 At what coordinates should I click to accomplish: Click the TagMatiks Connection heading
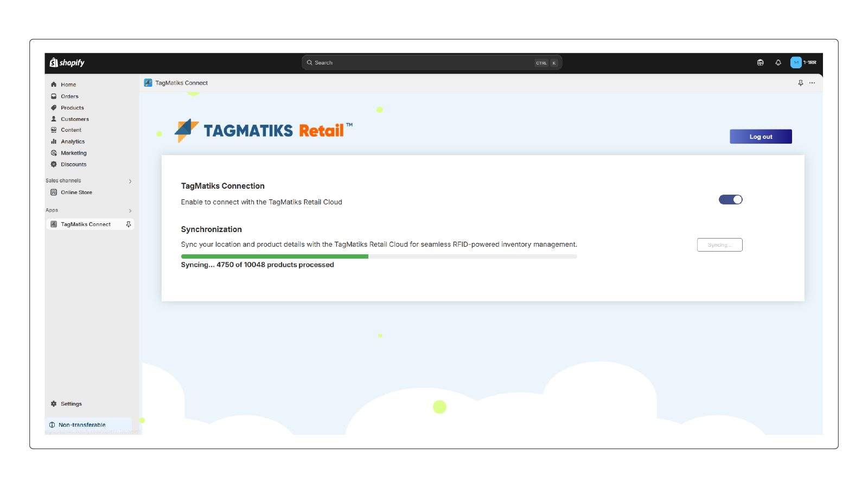(223, 186)
